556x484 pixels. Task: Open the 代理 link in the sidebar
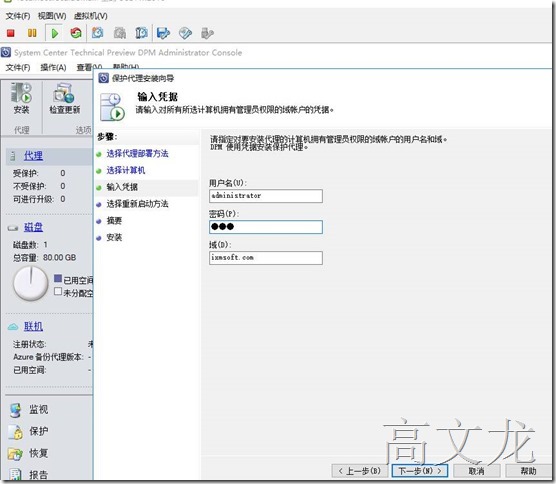(33, 155)
